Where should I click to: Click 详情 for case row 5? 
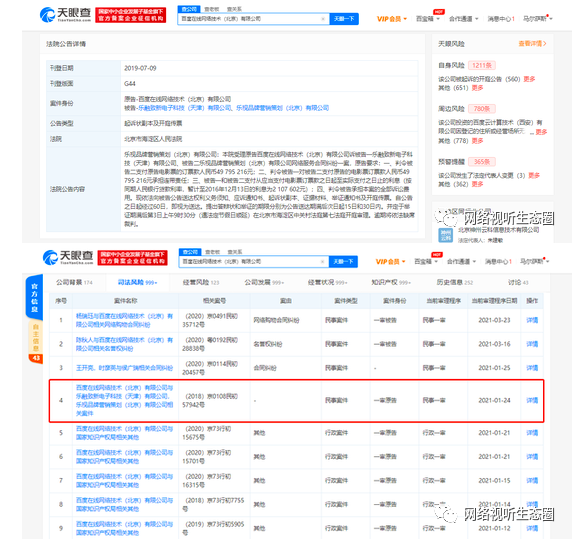[532, 433]
